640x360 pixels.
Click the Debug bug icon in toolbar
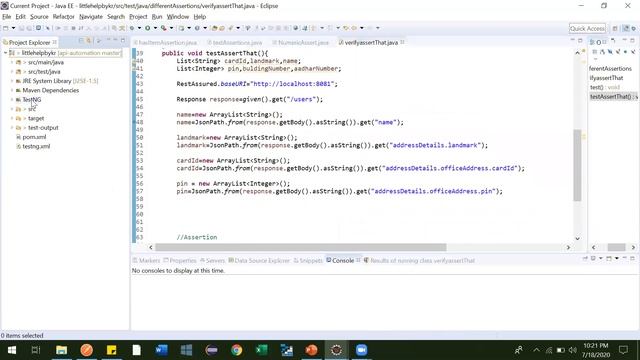point(132,28)
